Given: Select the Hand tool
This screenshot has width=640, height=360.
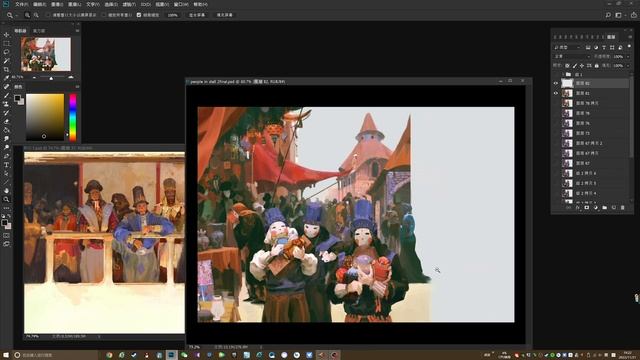Looking at the screenshot, I should point(6,191).
